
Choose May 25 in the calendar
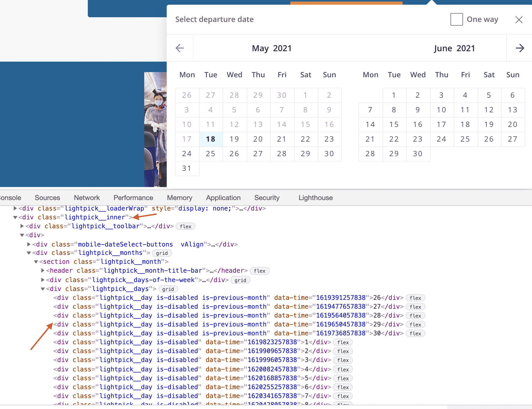211,154
